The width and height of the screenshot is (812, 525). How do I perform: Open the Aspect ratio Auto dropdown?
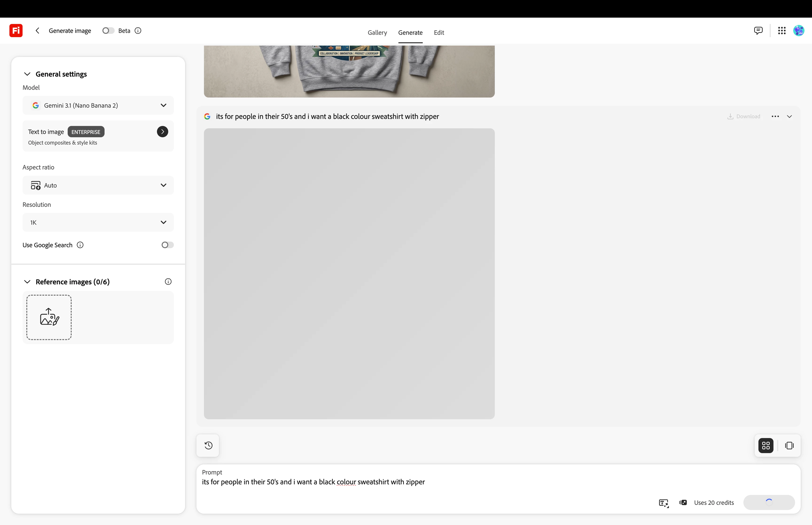click(x=98, y=185)
